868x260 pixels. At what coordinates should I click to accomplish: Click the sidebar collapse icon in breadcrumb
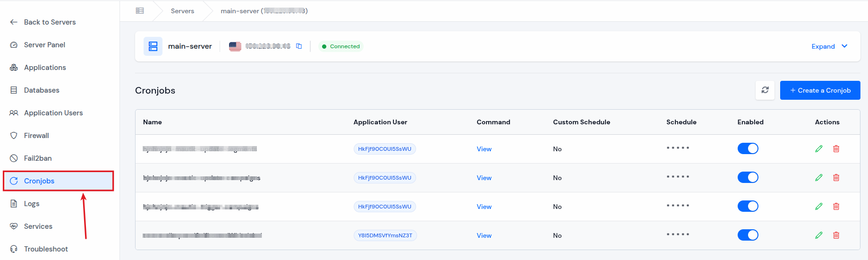(140, 11)
